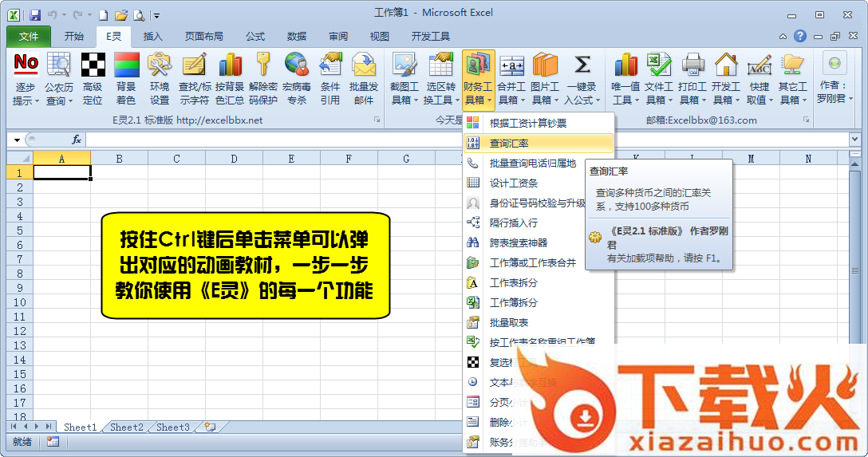Switch to the 数据 ribbon tab
This screenshot has width=868, height=457.
click(x=297, y=37)
